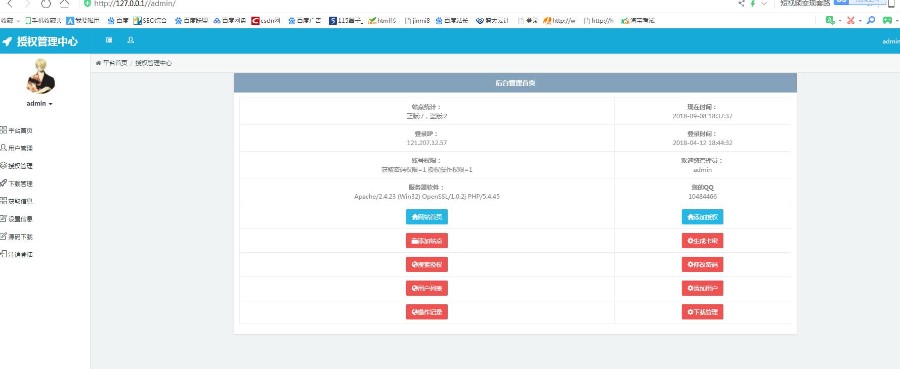Click blue 网站首页 button
The image size is (900, 369).
(426, 217)
